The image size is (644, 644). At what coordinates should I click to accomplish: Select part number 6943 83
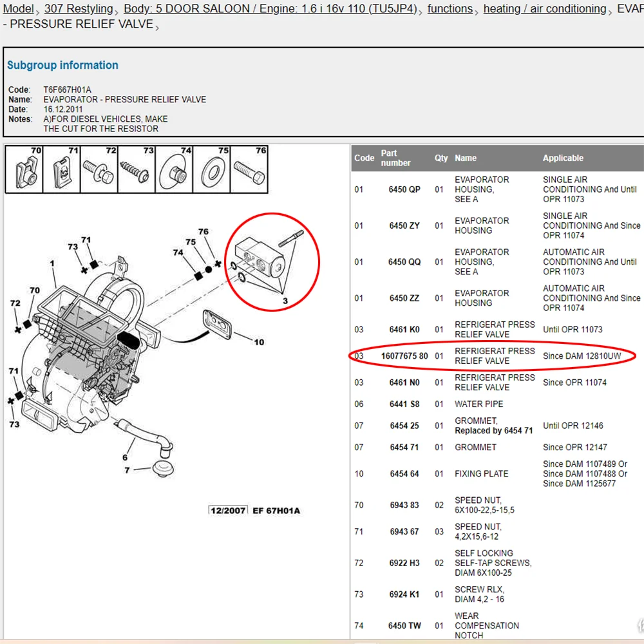[x=404, y=505]
